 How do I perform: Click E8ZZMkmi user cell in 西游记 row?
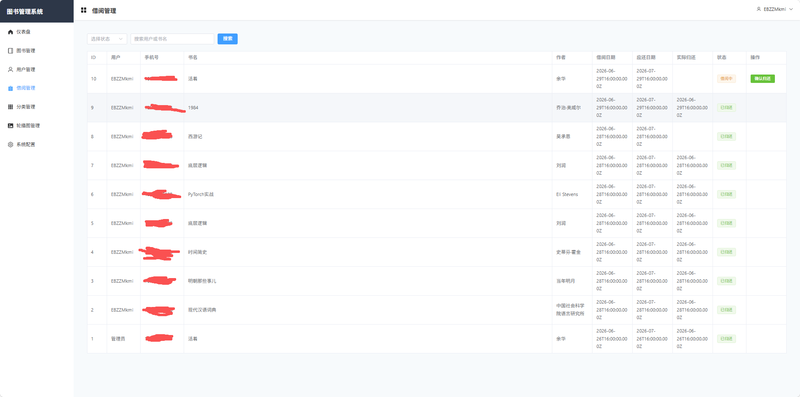tap(122, 137)
